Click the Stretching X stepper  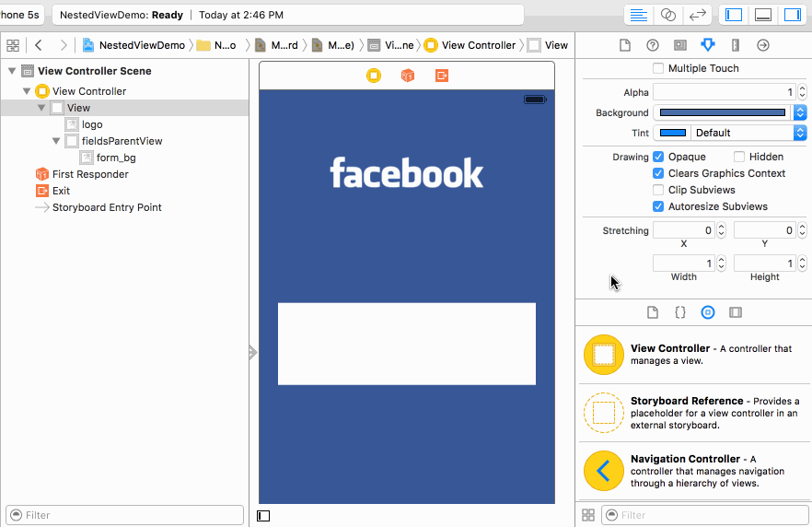pos(722,230)
